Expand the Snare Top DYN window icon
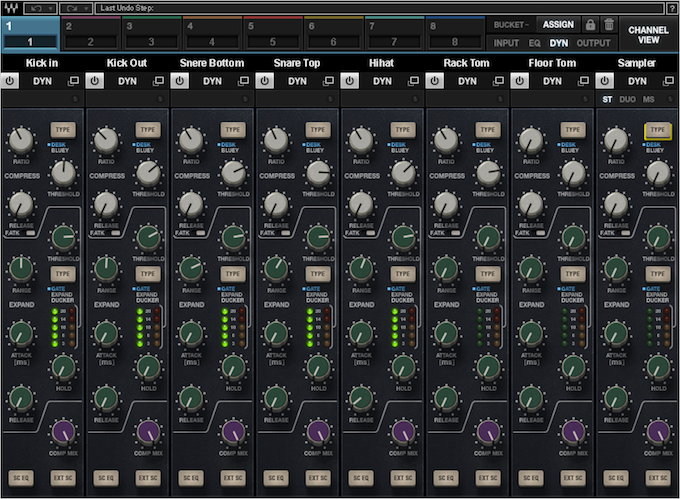The image size is (680, 499). pyautogui.click(x=328, y=81)
